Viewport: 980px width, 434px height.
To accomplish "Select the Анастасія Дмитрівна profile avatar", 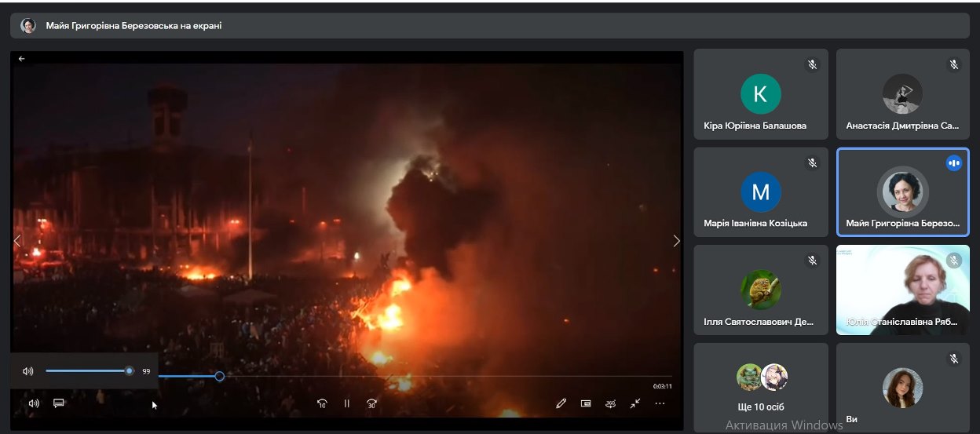I will 902,94.
